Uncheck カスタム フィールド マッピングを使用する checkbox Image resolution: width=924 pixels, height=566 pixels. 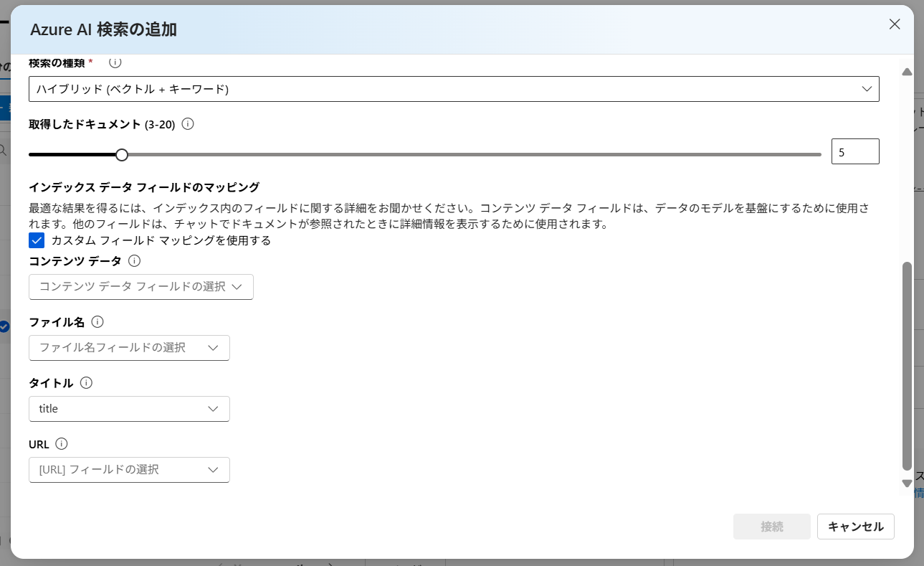point(37,240)
